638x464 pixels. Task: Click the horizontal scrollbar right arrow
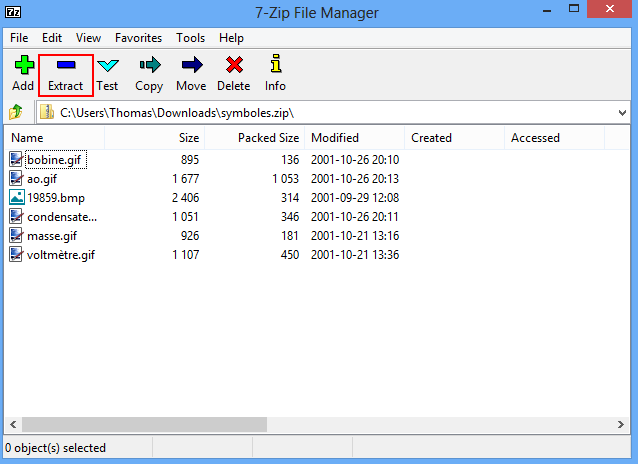point(621,425)
